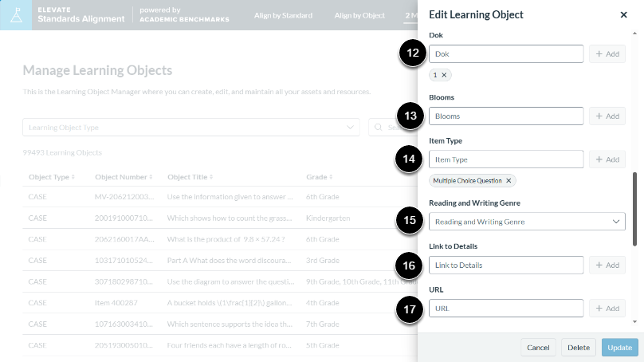Click the '3rd Grade' cell

point(323,261)
